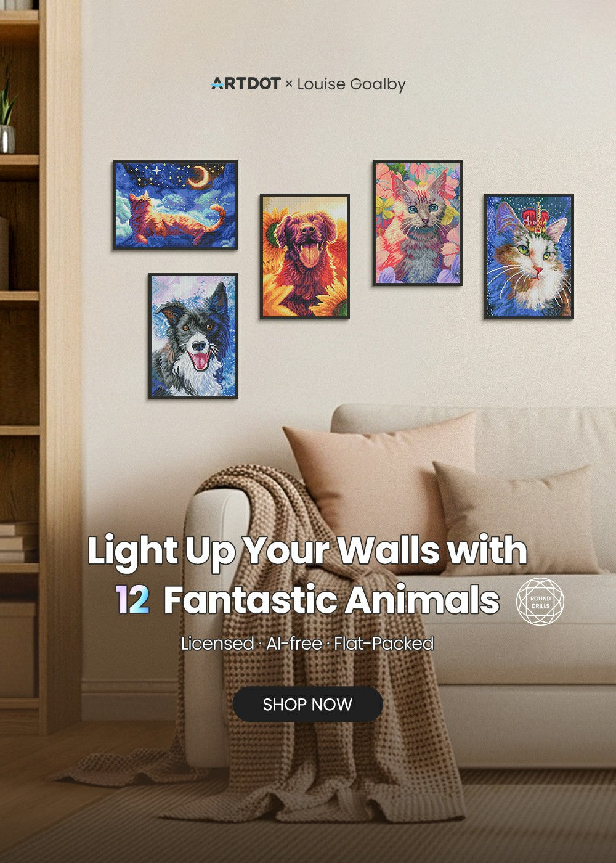Click the SHOP NOW button
The height and width of the screenshot is (863, 616).
tap(307, 704)
